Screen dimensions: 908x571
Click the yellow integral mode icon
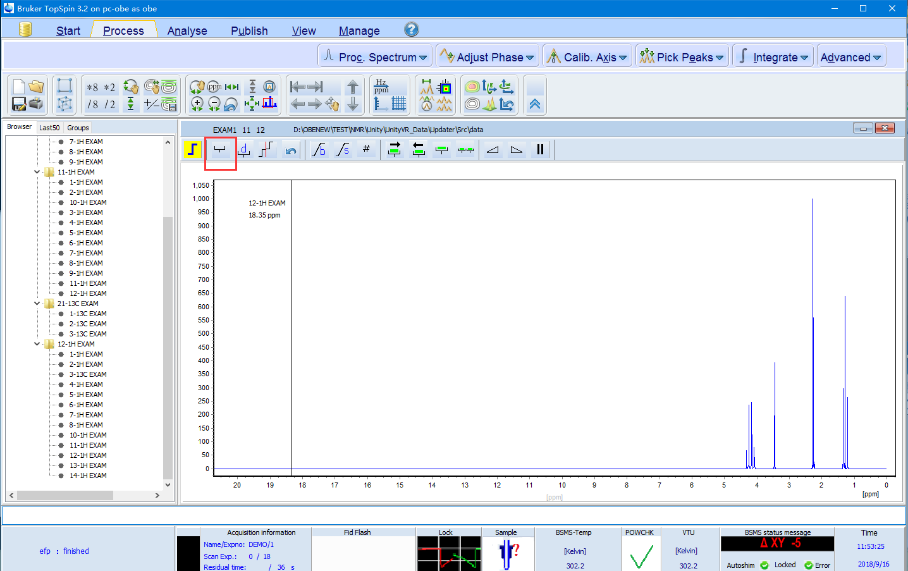193,150
